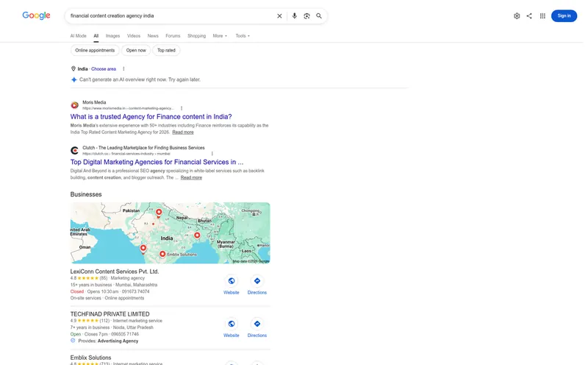This screenshot has height=365, width=588.
Task: Click TECHFINAD verified provides badge icon
Action: tap(73, 341)
